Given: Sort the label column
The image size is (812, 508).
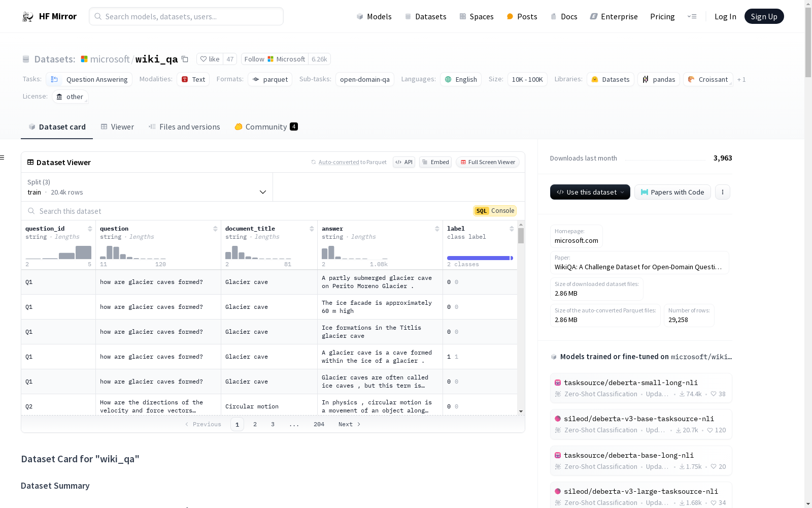Looking at the screenshot, I should point(512,229).
